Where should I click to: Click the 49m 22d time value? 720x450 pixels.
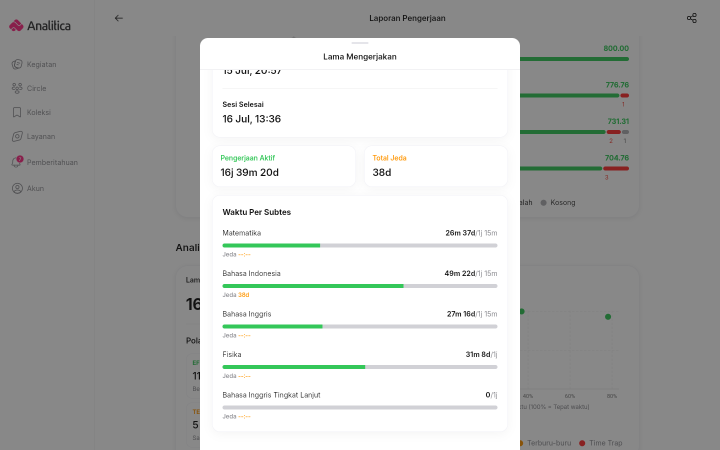(x=460, y=273)
